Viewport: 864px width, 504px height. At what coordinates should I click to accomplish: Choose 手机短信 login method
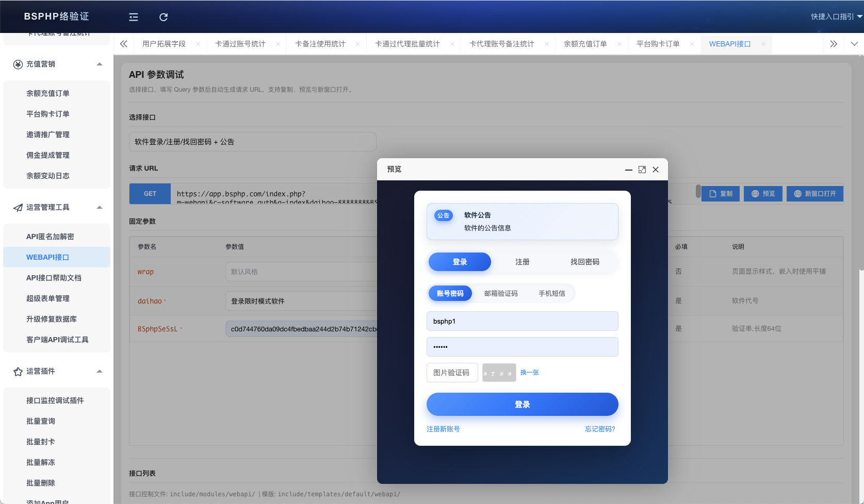(552, 293)
